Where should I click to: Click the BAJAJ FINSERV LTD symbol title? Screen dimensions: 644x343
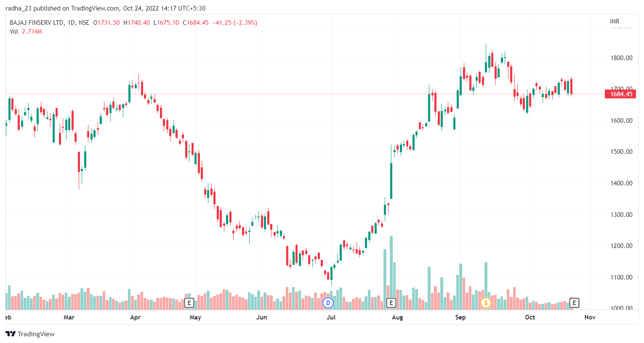(37, 23)
